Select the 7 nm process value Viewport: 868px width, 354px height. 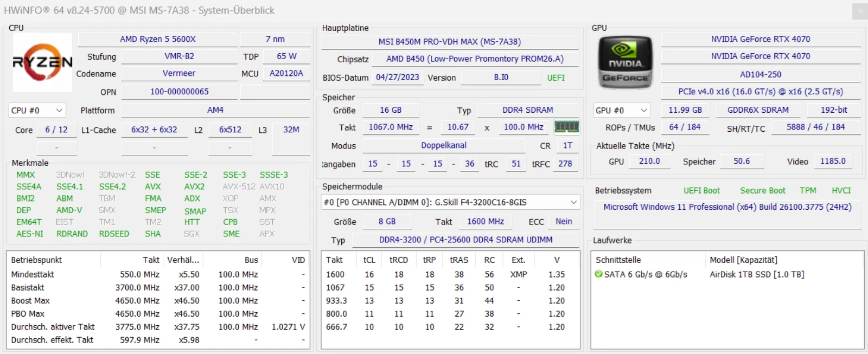pyautogui.click(x=275, y=39)
